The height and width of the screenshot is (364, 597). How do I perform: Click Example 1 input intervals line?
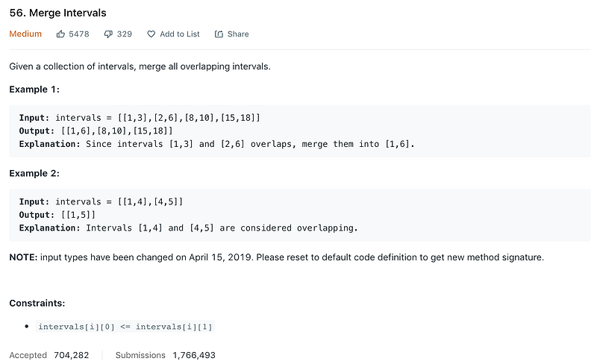pyautogui.click(x=140, y=118)
